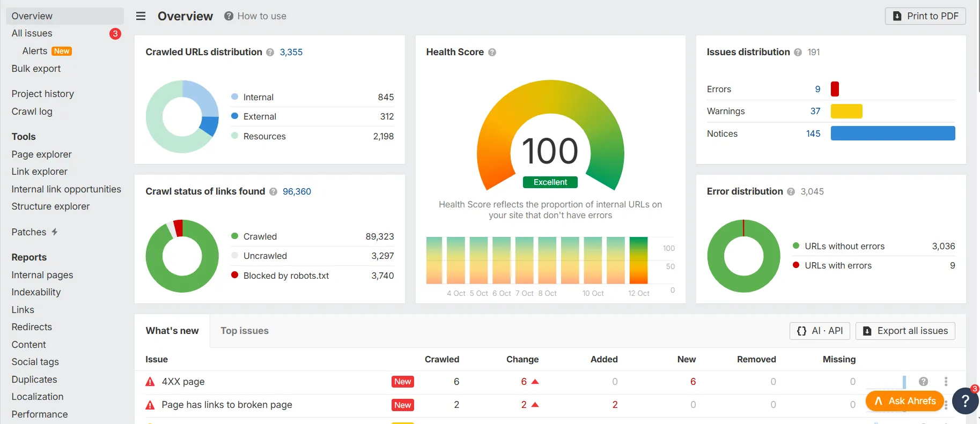Click the Errors count 9 link
This screenshot has height=424, width=980.
pyautogui.click(x=818, y=89)
